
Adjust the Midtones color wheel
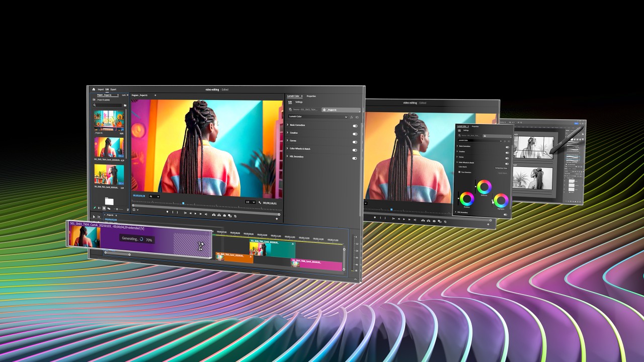(x=485, y=187)
